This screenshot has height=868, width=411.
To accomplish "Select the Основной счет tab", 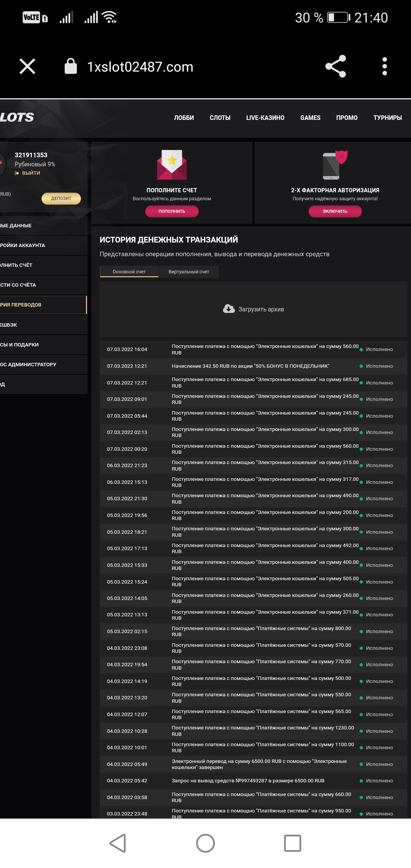I will 129,272.
